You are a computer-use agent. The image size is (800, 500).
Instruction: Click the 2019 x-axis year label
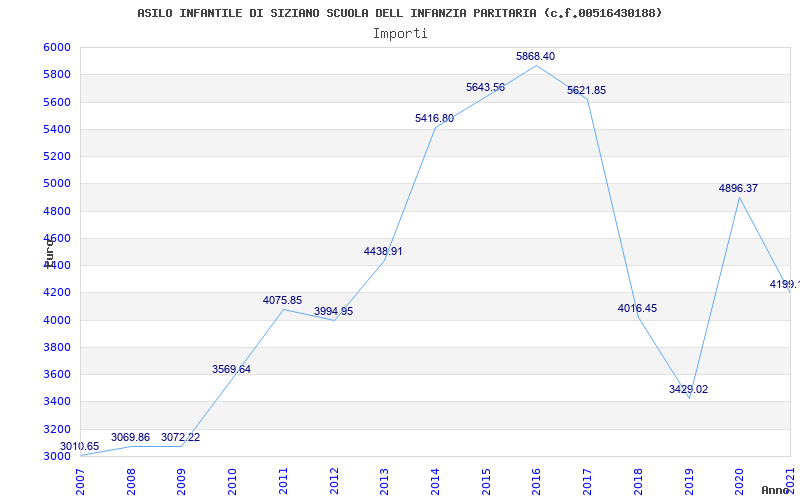(x=689, y=482)
